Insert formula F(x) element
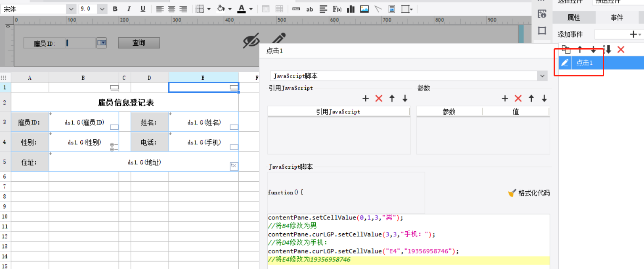Screen dimensions: 644x269 (337, 9)
